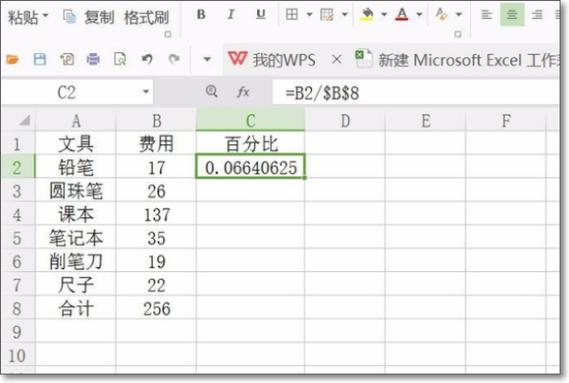Open the insert function fx button
Image resolution: width=569 pixels, height=383 pixels.
click(x=243, y=92)
